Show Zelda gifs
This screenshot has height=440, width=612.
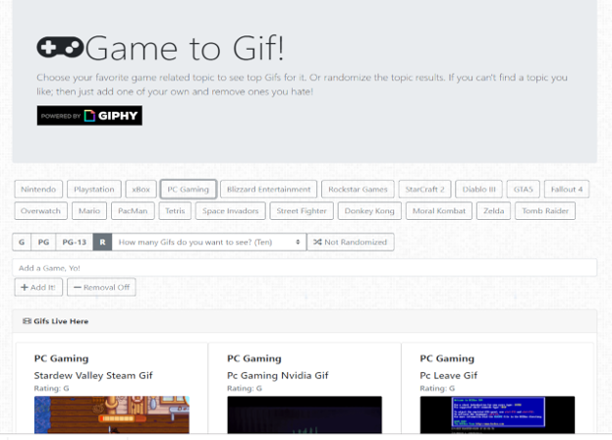pyautogui.click(x=494, y=211)
